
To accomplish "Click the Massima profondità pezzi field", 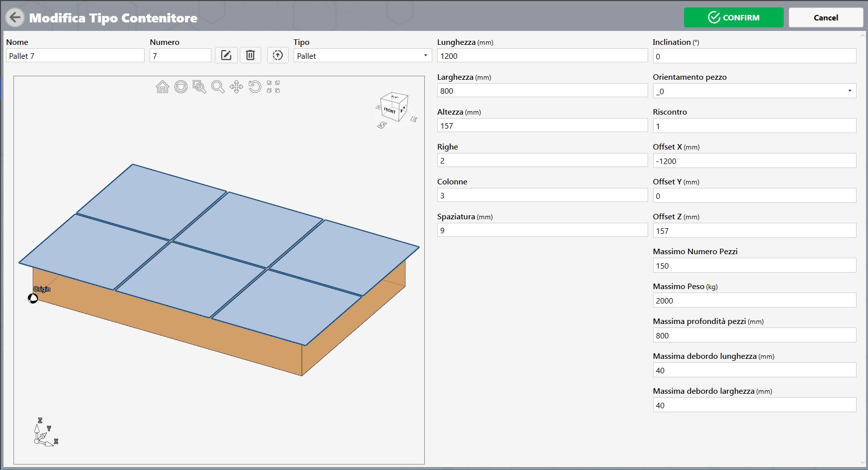I will [x=754, y=335].
